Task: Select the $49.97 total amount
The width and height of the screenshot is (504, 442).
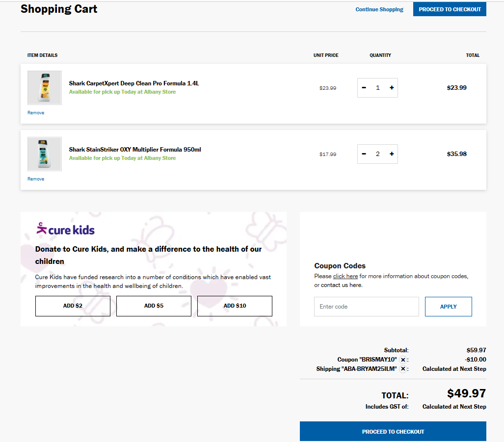Action: pyautogui.click(x=466, y=393)
